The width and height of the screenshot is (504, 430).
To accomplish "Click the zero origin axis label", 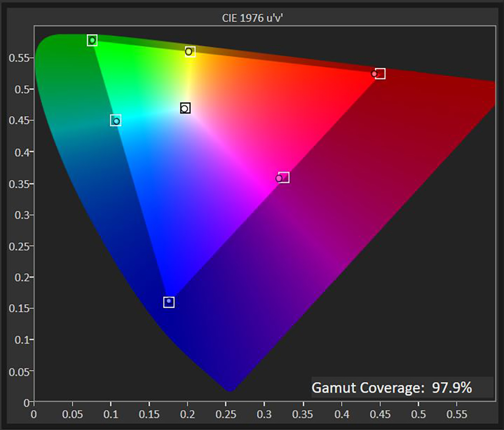I will (34, 414).
